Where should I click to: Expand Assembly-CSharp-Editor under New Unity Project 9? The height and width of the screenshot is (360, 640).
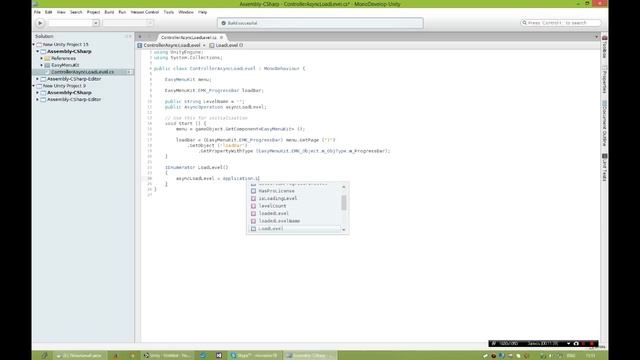(38, 100)
